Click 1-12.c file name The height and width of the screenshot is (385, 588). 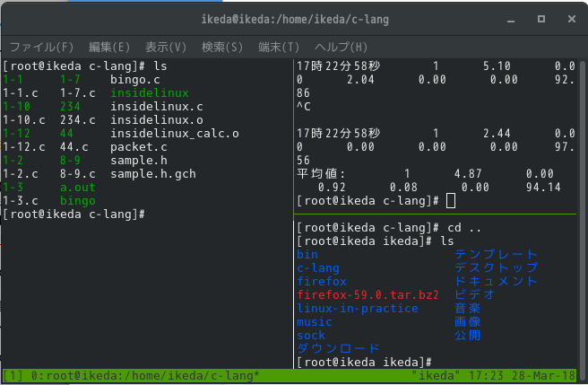24,147
